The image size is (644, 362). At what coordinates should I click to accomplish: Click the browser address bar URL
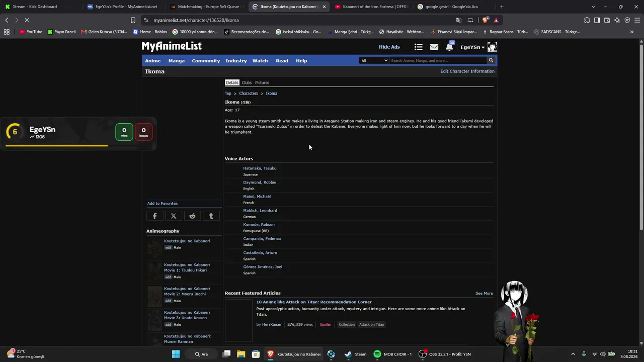point(196,20)
